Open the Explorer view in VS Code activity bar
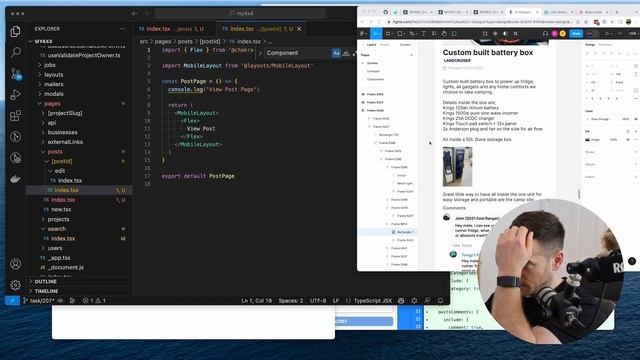This screenshot has width=640, height=360. [x=16, y=31]
